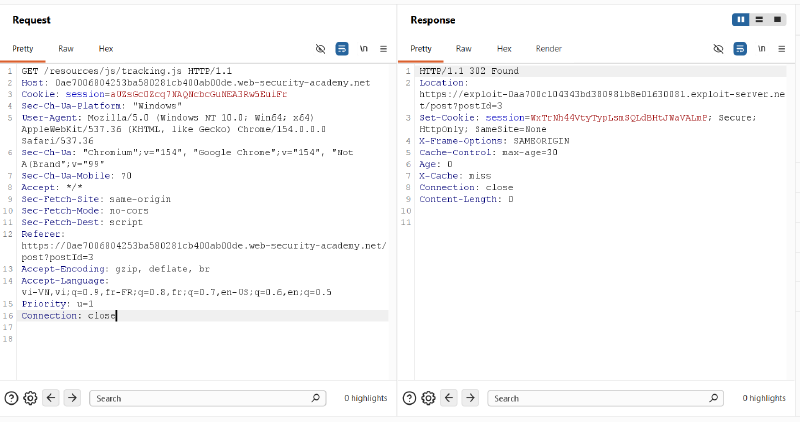
Task: Click Cache-Control: max-age=30 line
Action: point(488,153)
